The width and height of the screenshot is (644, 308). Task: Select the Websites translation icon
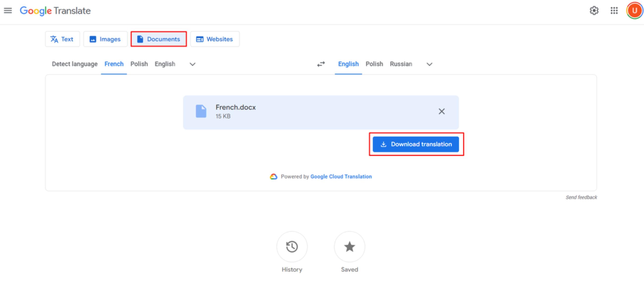pos(199,39)
